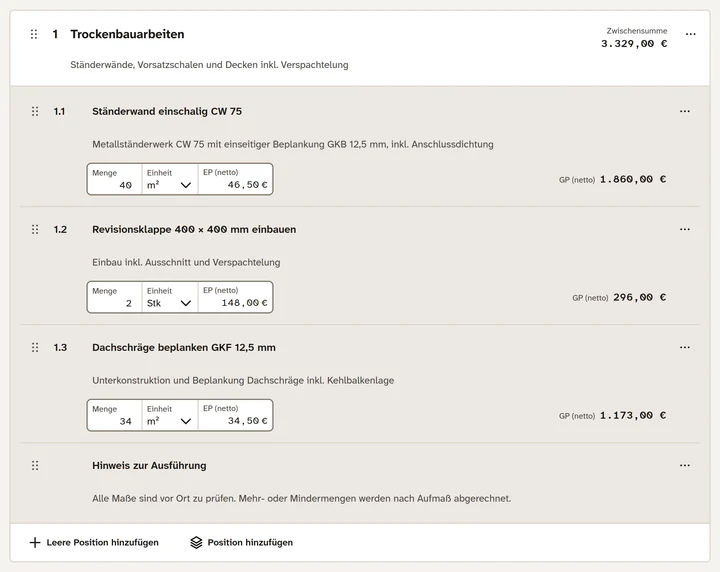This screenshot has height=572, width=720.
Task: Click drag handle of position 1.2
Action: coord(35,229)
